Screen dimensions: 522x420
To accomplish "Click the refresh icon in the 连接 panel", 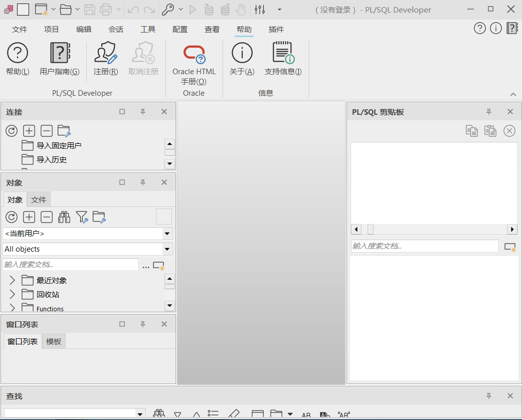I will point(12,131).
